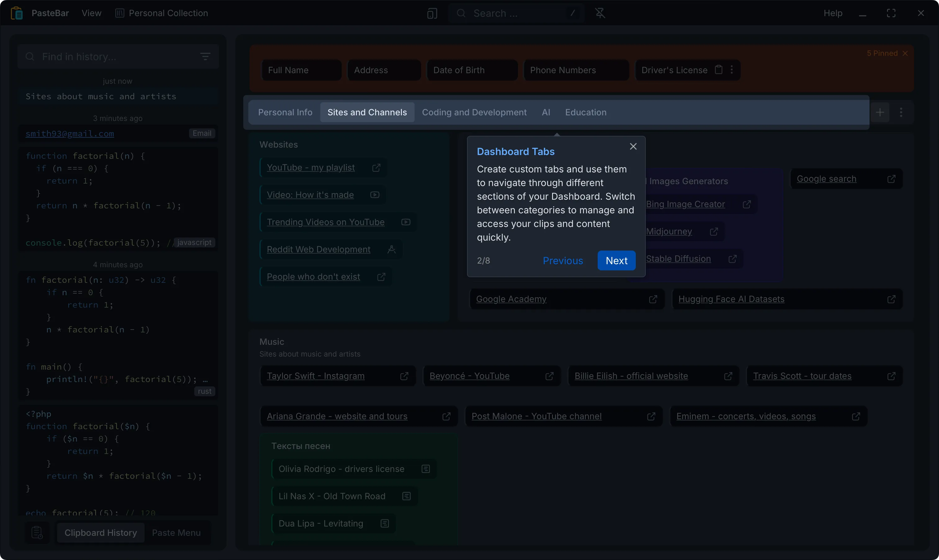Click the Bing Image Creator external icon
This screenshot has width=939, height=560.
(x=746, y=204)
